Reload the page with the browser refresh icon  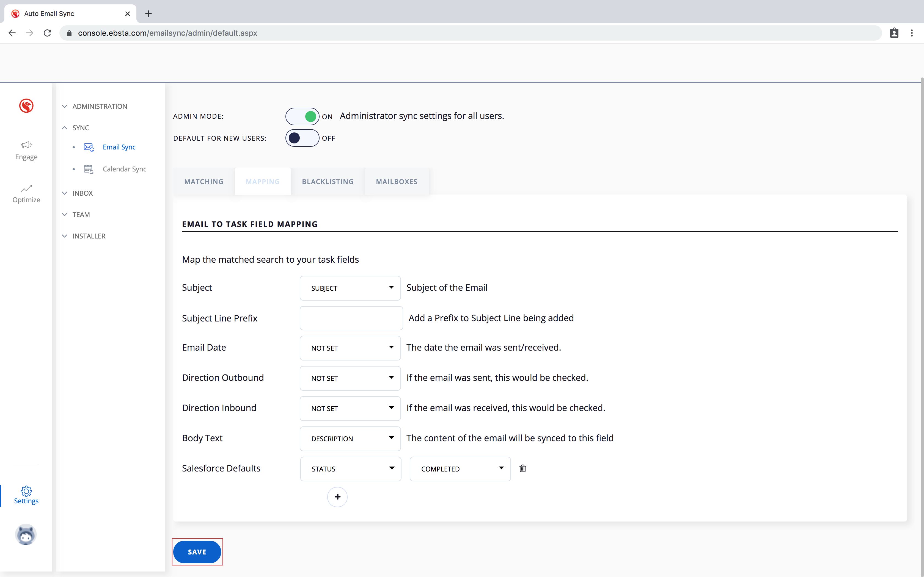pos(47,33)
